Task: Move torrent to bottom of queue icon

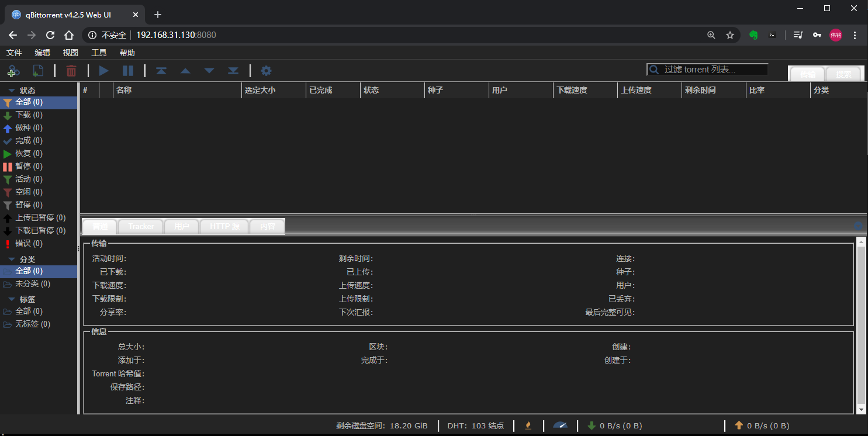Action: point(233,71)
